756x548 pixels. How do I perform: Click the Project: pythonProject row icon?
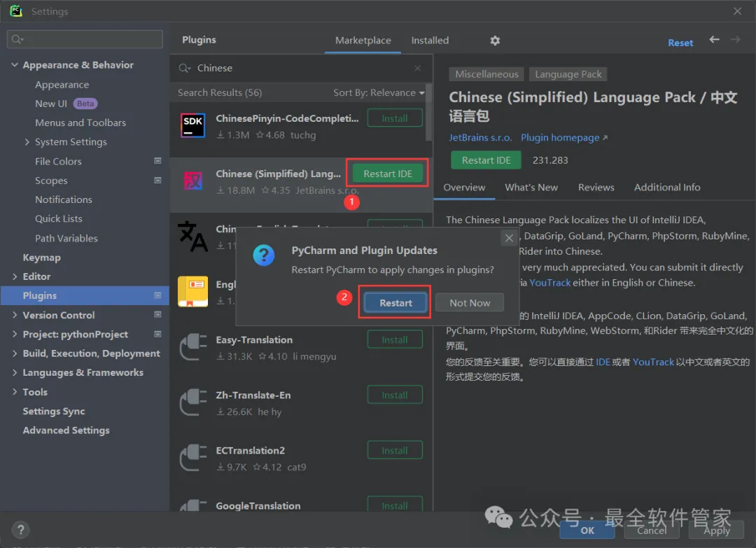tap(157, 334)
